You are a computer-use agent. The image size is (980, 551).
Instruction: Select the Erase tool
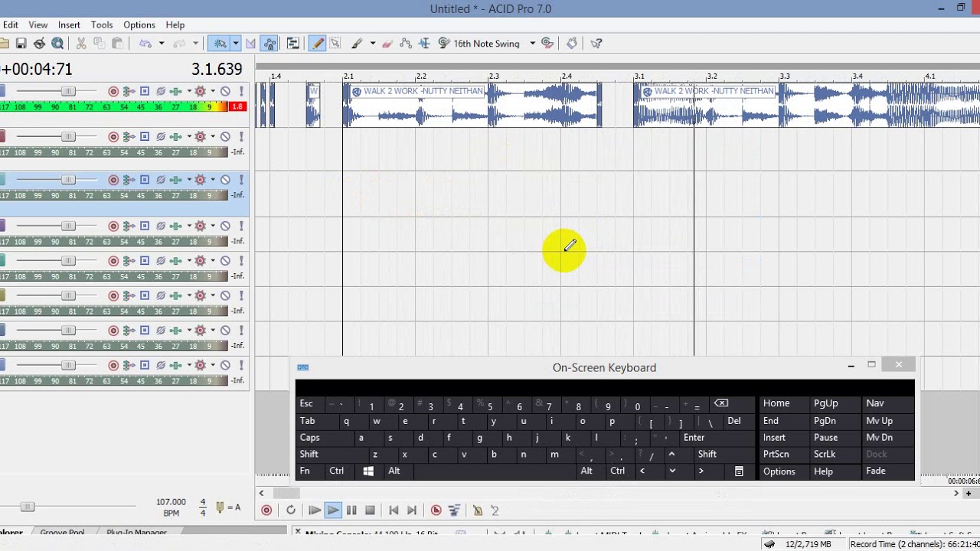click(x=387, y=44)
